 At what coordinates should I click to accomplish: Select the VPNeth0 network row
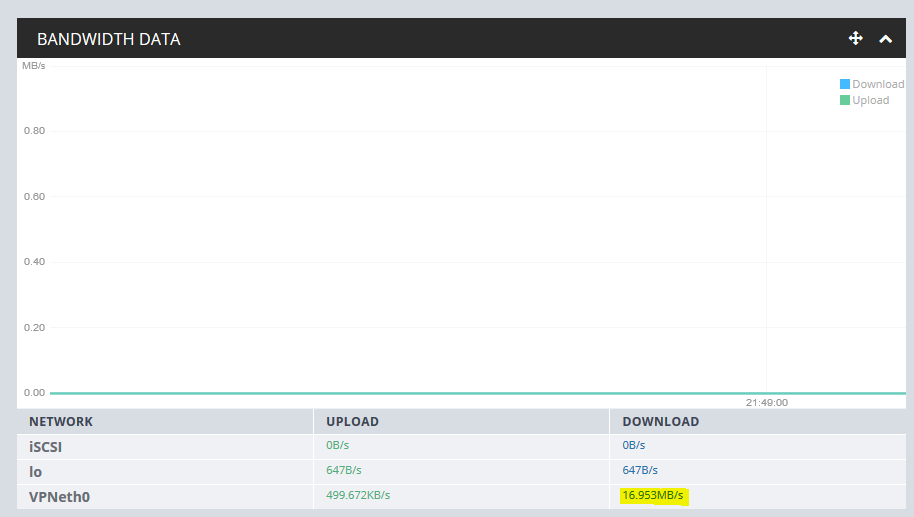pos(461,497)
